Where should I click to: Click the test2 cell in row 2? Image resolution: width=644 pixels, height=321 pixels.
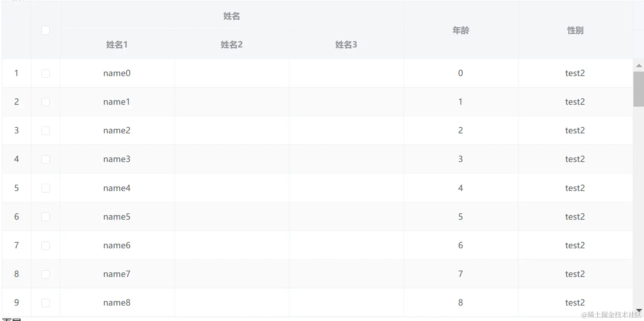click(x=575, y=102)
